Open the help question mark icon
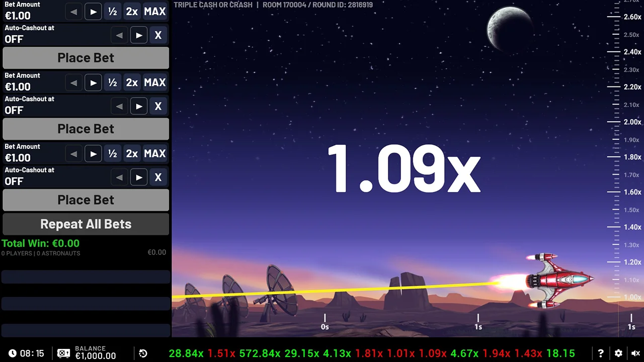This screenshot has height=362, width=644. pyautogui.click(x=601, y=353)
